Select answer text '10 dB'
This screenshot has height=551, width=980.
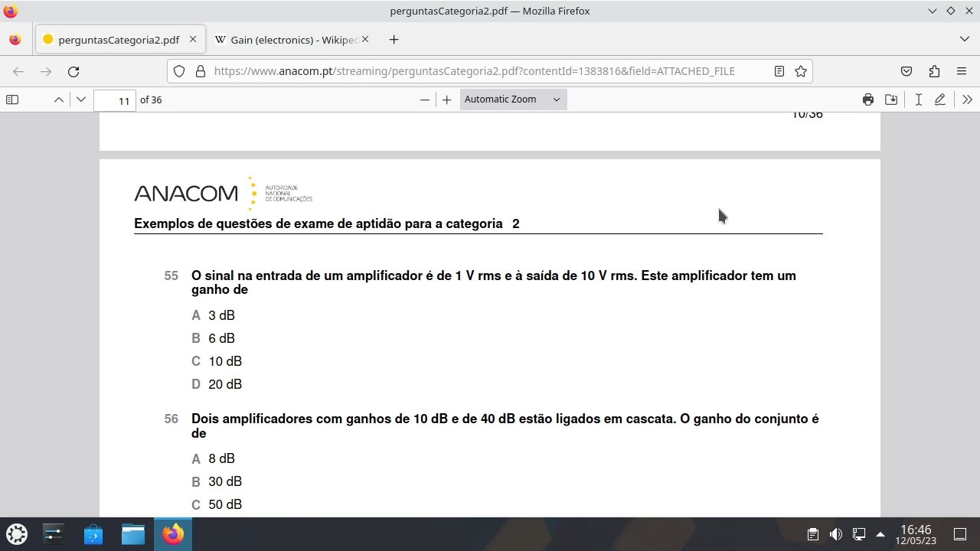click(225, 361)
